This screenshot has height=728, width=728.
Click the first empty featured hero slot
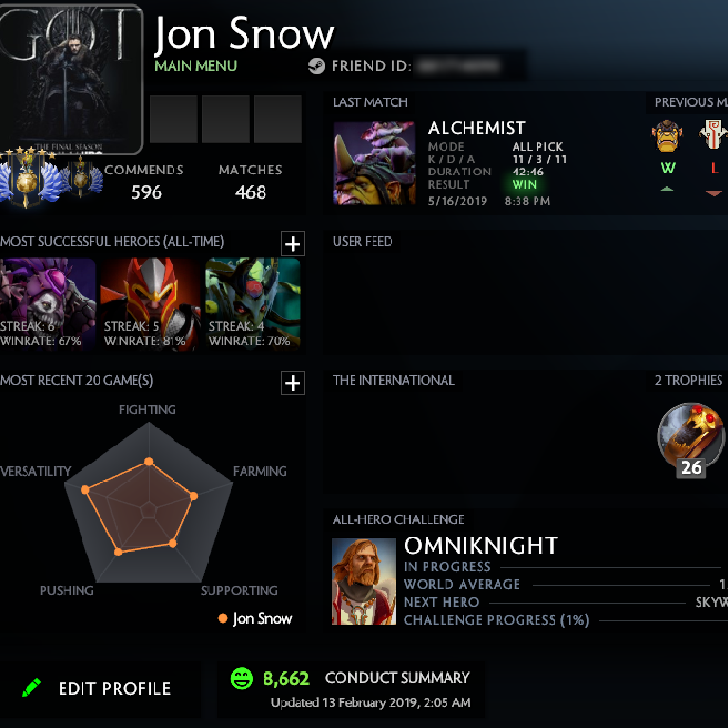(x=173, y=118)
